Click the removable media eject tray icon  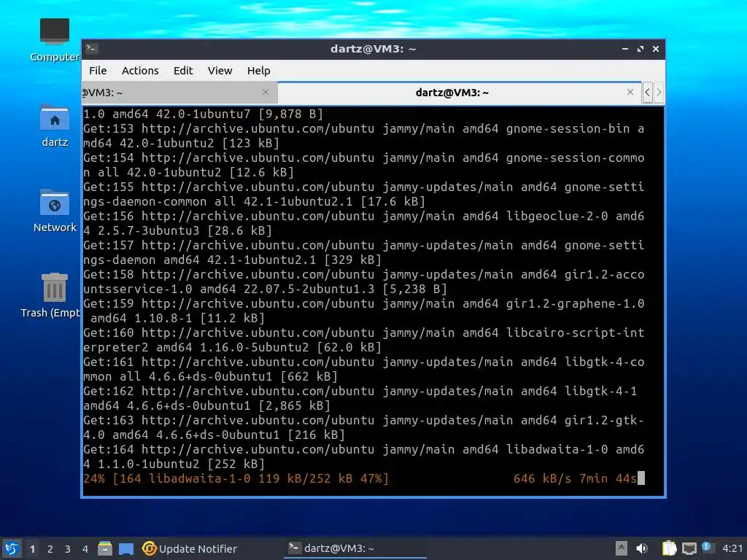(621, 548)
